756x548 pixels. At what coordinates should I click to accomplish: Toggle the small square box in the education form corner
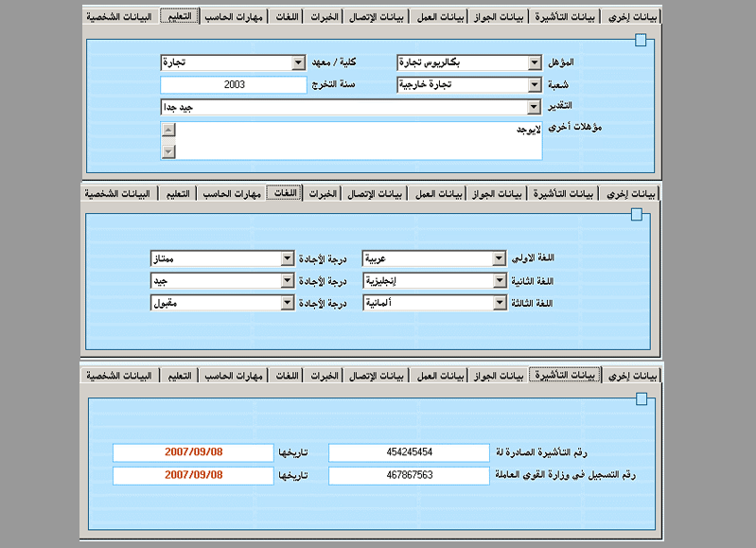[641, 40]
